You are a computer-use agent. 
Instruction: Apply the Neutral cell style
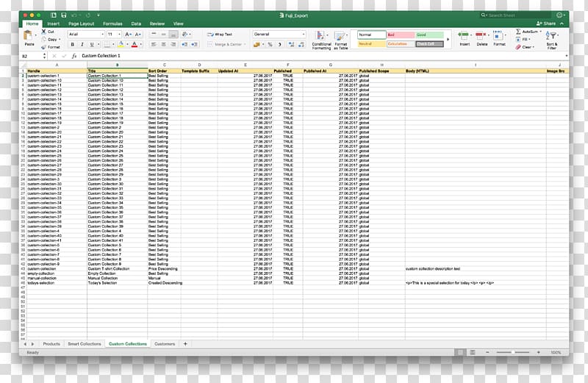click(x=371, y=44)
